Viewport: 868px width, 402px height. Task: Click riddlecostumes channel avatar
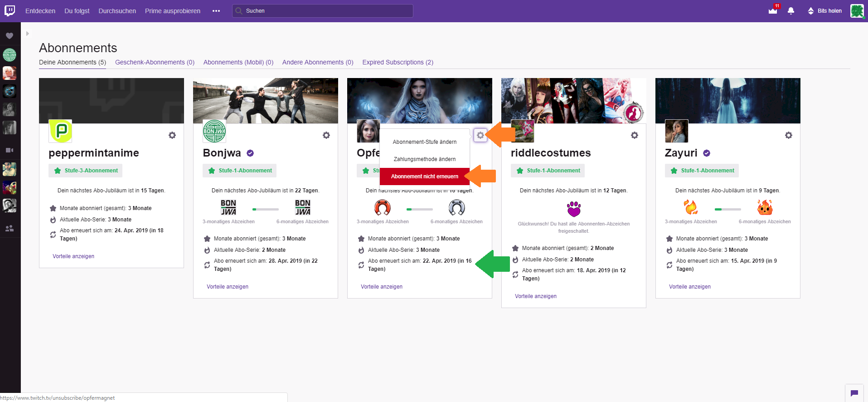(523, 131)
